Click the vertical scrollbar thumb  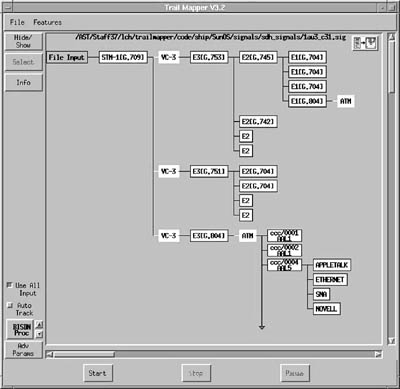(x=391, y=67)
